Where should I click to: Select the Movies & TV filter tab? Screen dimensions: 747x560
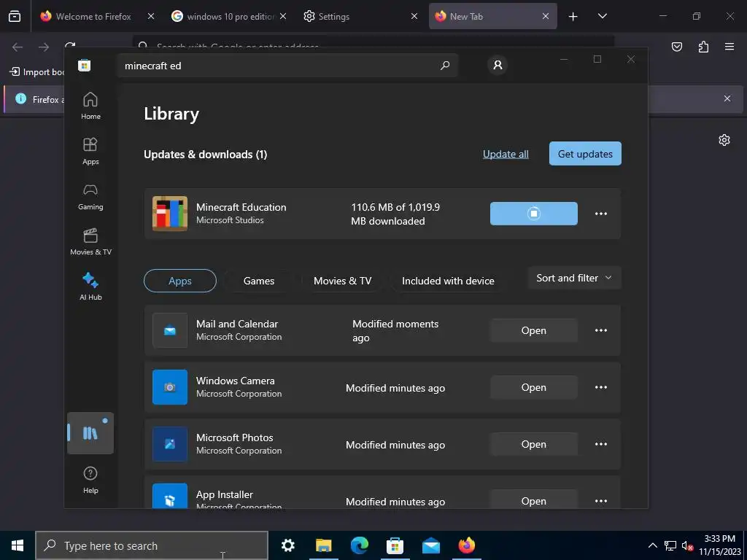[x=343, y=281]
